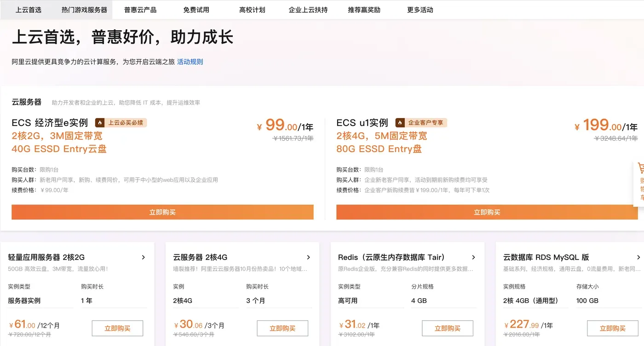The image size is (644, 346).
Task: Click 立即购买 on the Redis Tair card
Action: 447,328
